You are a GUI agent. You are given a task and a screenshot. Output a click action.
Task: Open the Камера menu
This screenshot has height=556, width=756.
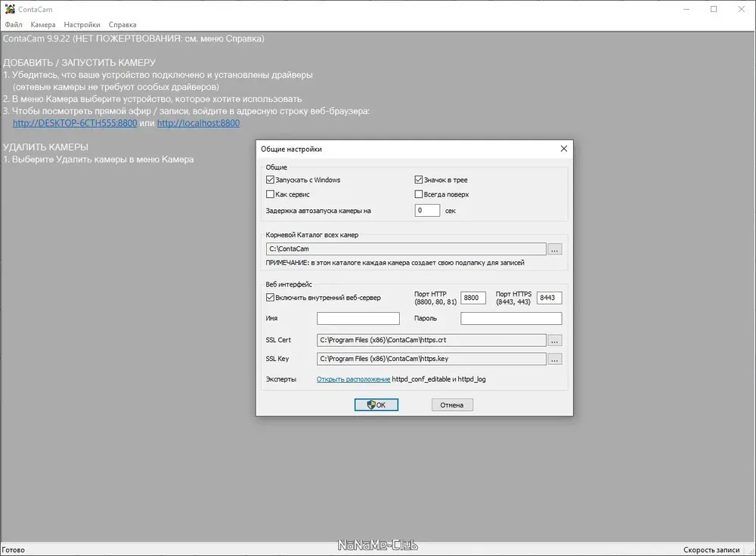click(x=43, y=25)
